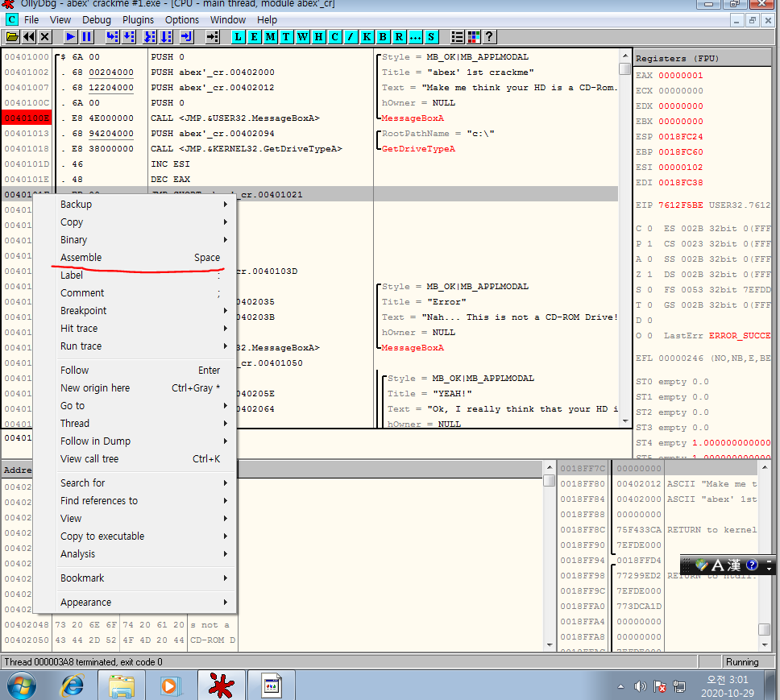Open Patches window with slash button

point(351,37)
